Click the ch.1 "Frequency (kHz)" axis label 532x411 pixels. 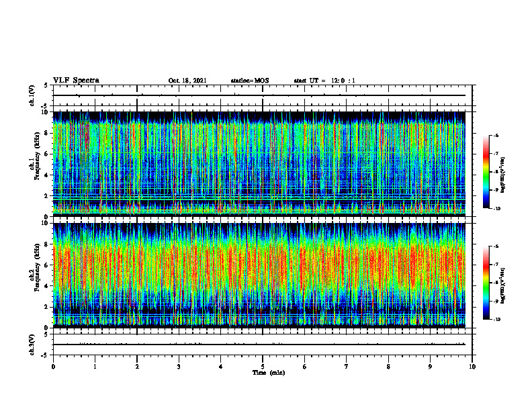pos(37,156)
